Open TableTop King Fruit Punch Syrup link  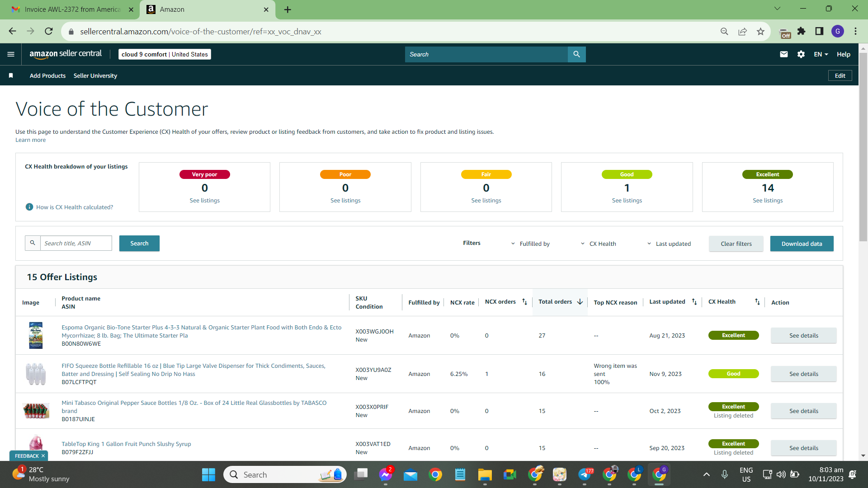(x=126, y=444)
